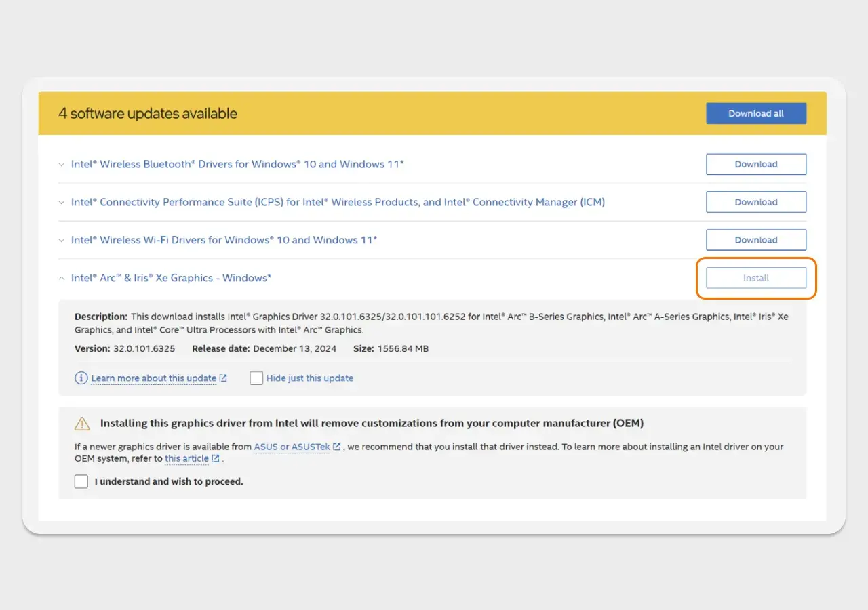Click the I understand and wish to proceed label
868x610 pixels.
tap(169, 482)
